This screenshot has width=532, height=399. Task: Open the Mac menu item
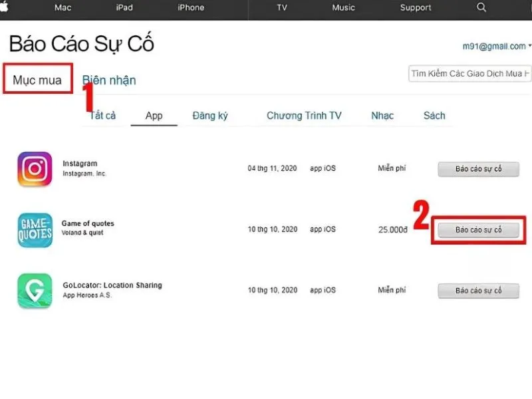click(63, 7)
